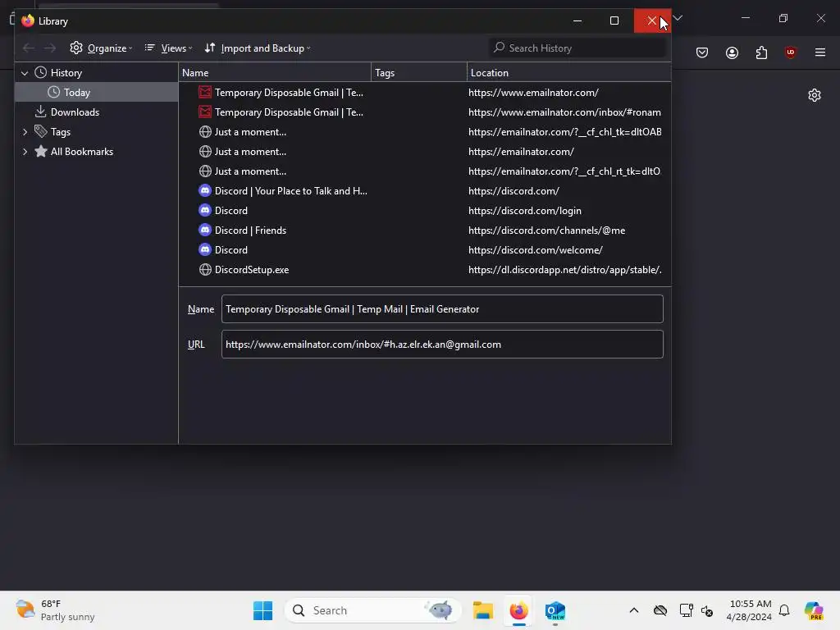
Task: Click the globe icon beside DiscordSetup.exe
Action: coord(205,270)
